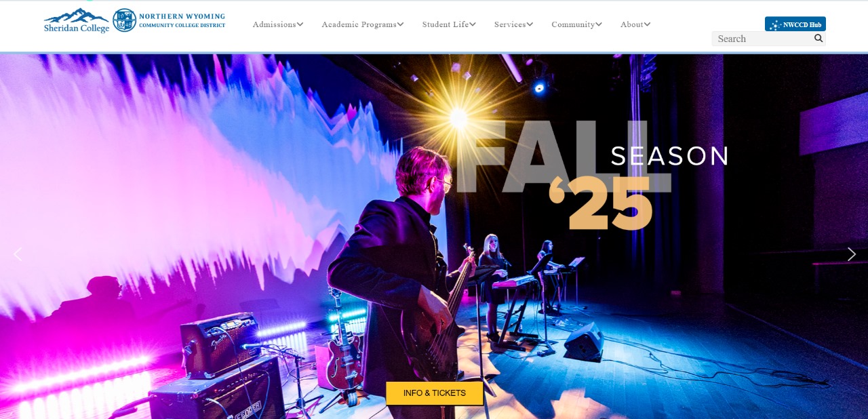Click the INFO & TICKETS button
The height and width of the screenshot is (419, 868).
435,393
